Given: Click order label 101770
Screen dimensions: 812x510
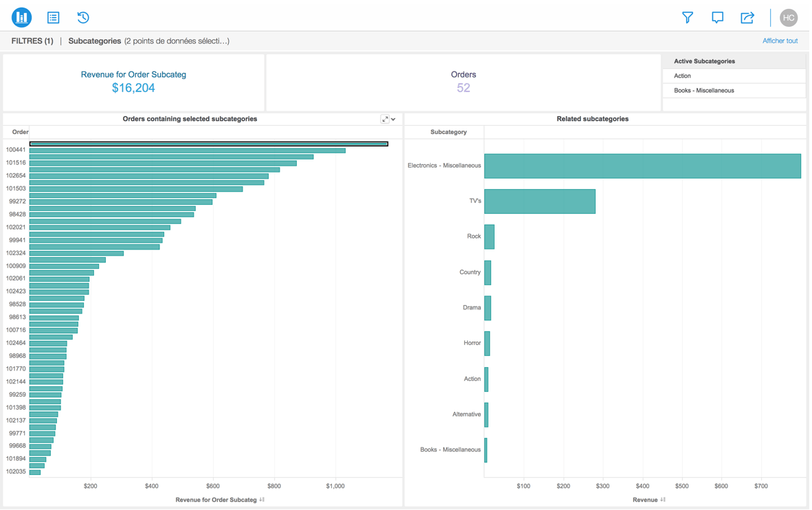Looking at the screenshot, I should (16, 369).
